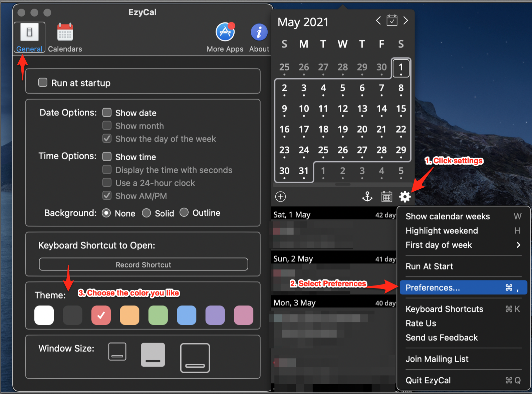
Task: Select May 1 in the calendar
Action: pyautogui.click(x=401, y=68)
